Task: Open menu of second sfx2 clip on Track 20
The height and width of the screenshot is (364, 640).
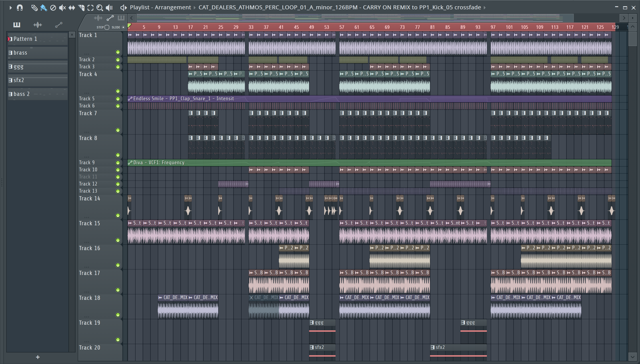Action: (432, 347)
